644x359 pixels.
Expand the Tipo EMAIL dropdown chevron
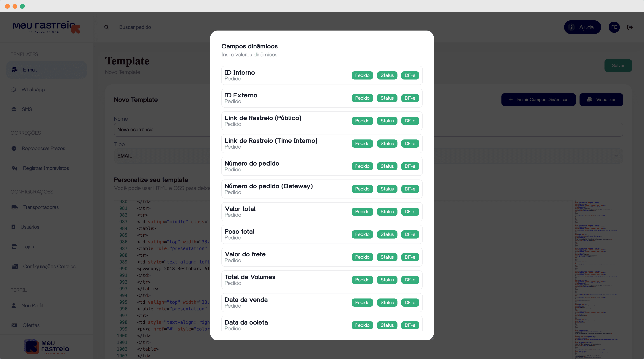pyautogui.click(x=616, y=156)
